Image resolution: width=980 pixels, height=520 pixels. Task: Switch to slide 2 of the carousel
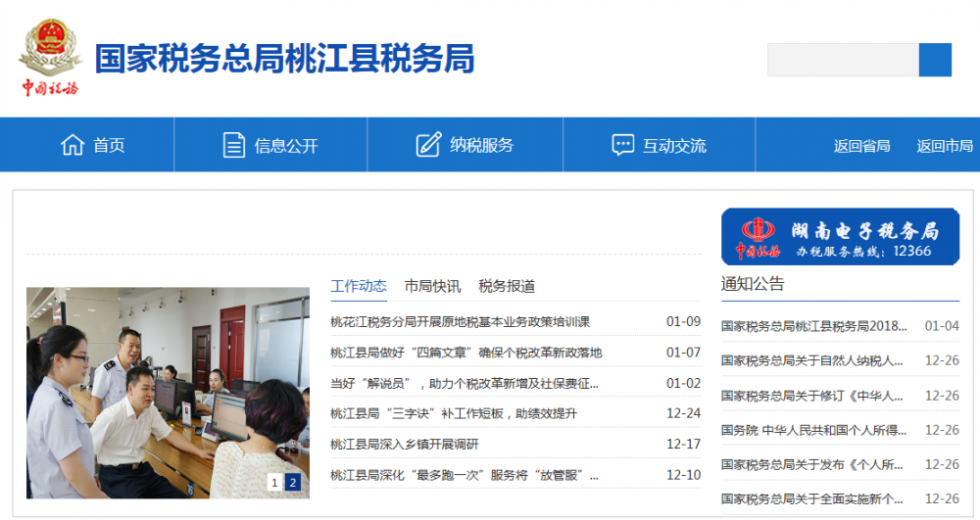tap(292, 482)
